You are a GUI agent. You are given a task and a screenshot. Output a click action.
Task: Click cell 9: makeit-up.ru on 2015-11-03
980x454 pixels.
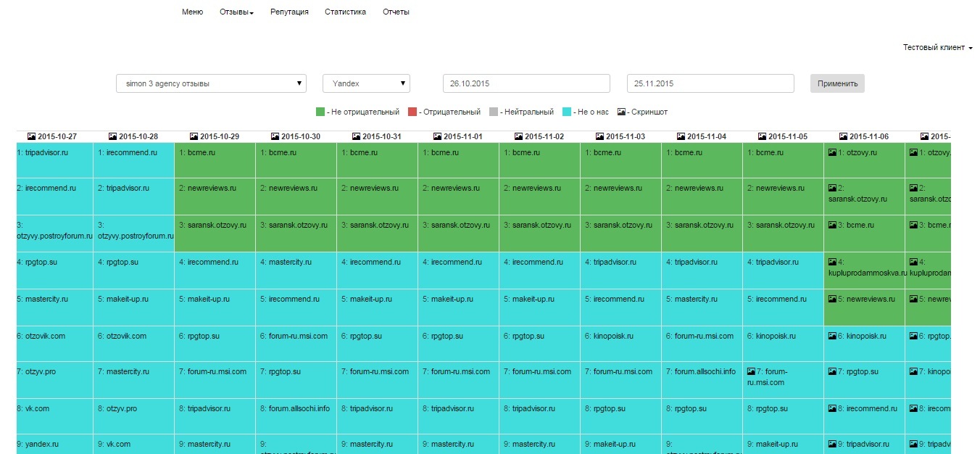click(621, 445)
